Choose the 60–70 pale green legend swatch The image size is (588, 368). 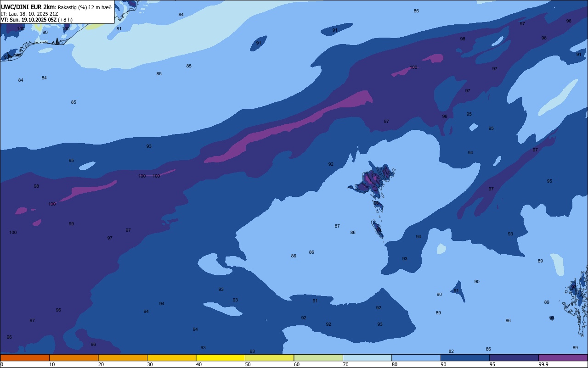point(318,358)
